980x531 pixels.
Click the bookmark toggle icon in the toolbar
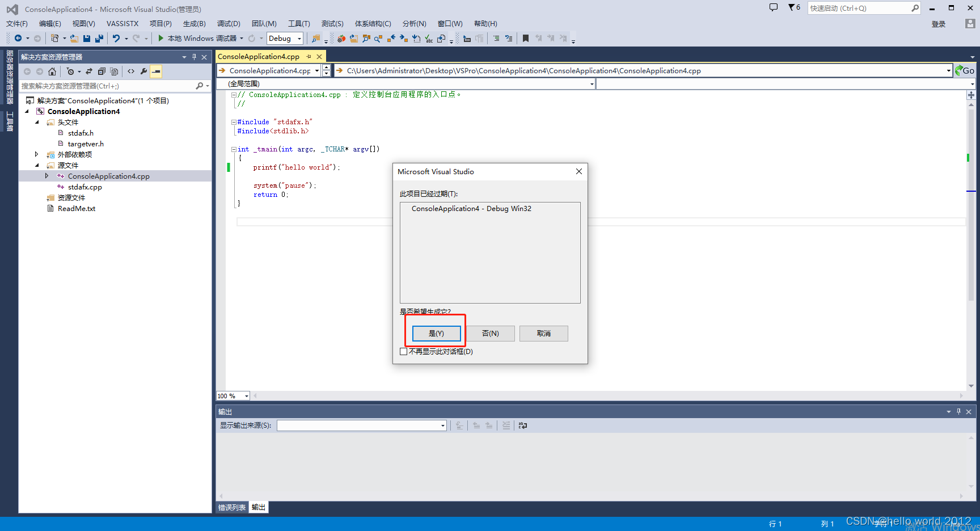(526, 39)
